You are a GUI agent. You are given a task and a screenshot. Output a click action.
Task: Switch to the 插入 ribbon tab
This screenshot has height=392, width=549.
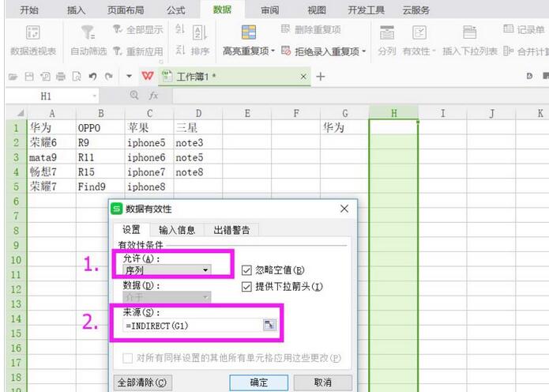(x=77, y=10)
